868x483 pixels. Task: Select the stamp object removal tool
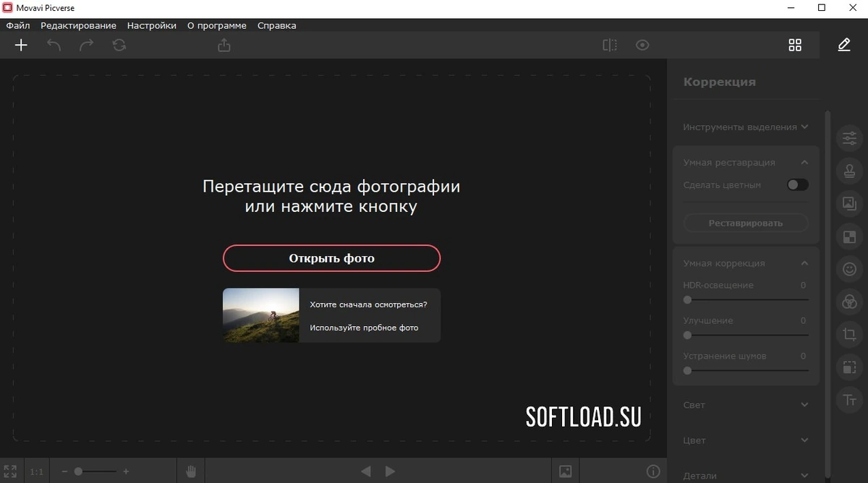point(849,171)
